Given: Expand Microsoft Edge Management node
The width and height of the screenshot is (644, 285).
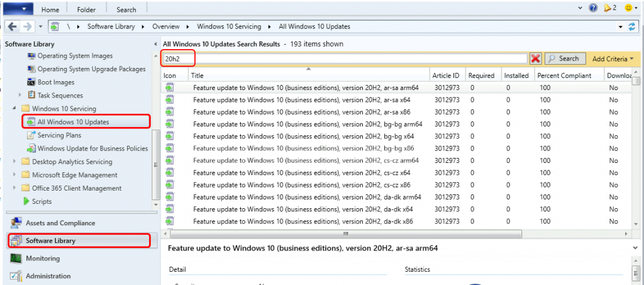Looking at the screenshot, I should pos(14,174).
